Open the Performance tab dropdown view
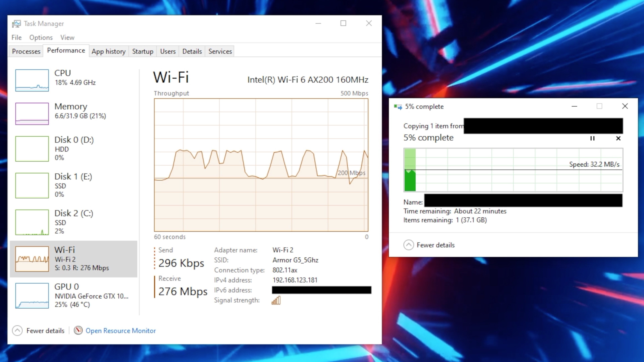The width and height of the screenshot is (644, 362). click(x=65, y=51)
